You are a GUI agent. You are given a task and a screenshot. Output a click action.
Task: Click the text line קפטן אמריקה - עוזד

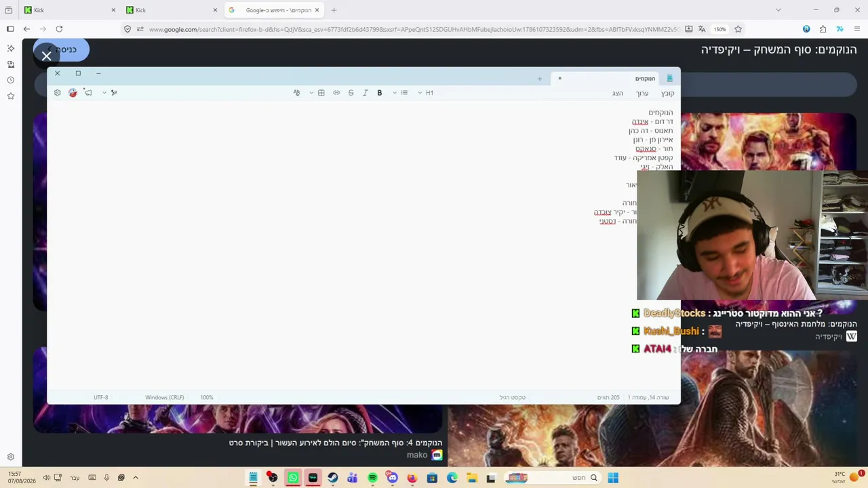[644, 158]
